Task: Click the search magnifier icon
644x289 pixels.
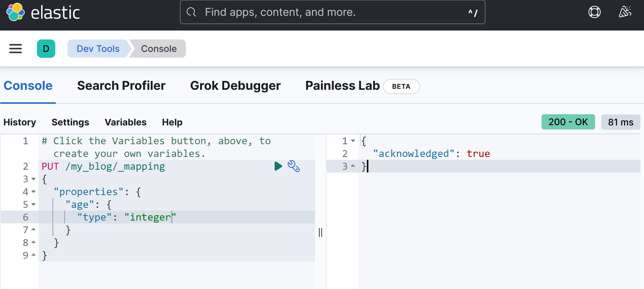Action: 191,12
